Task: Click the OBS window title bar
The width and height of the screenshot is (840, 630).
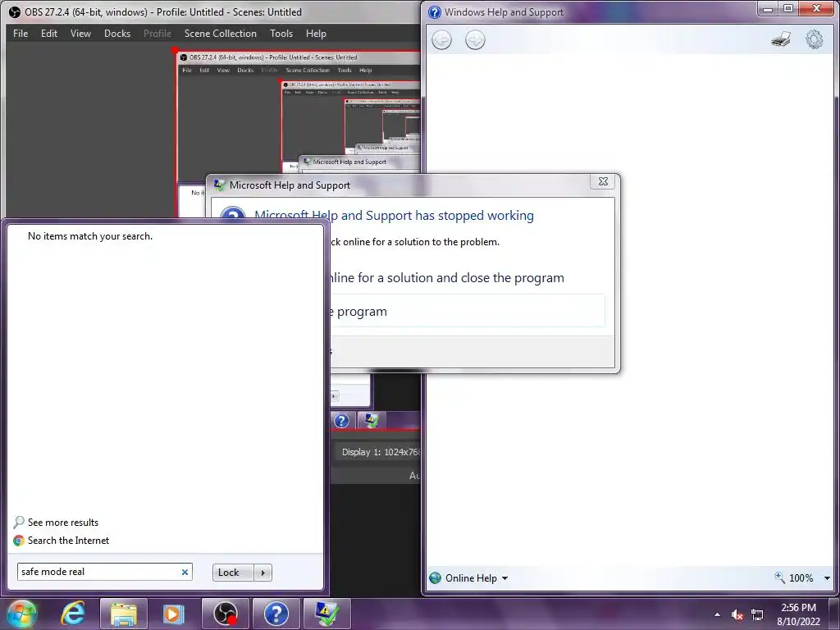Action: pos(212,11)
